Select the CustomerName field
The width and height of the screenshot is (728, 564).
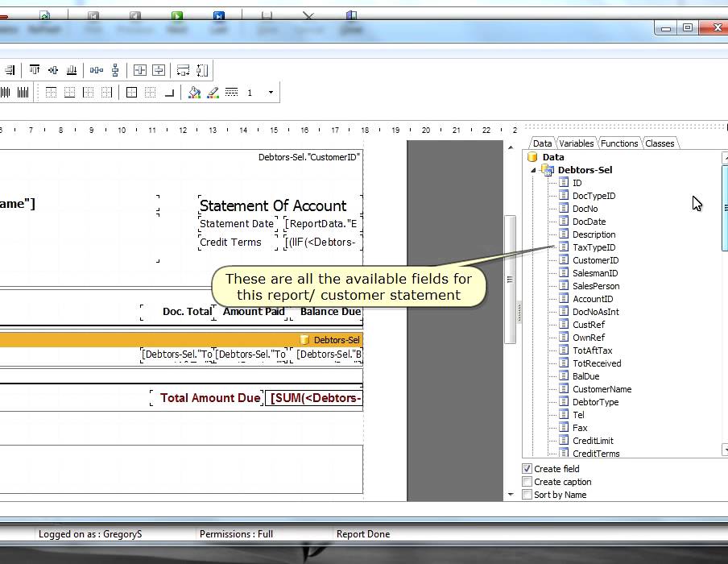(x=602, y=389)
